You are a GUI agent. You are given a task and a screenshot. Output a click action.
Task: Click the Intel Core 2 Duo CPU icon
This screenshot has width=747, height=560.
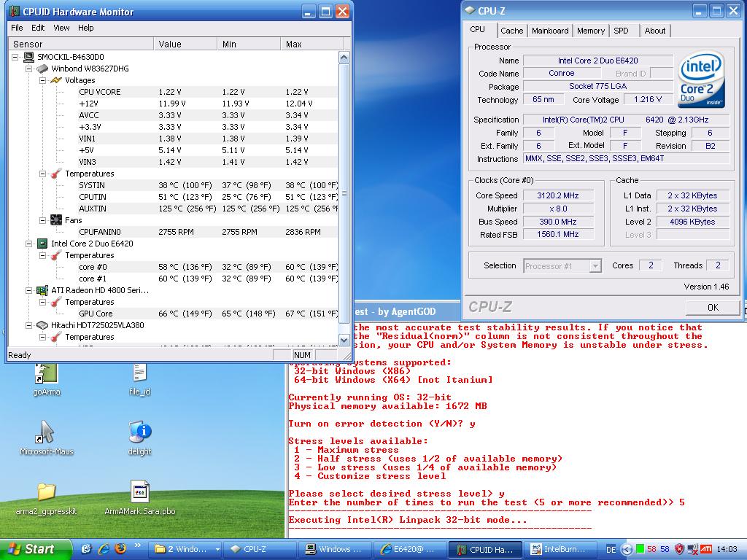click(x=42, y=244)
